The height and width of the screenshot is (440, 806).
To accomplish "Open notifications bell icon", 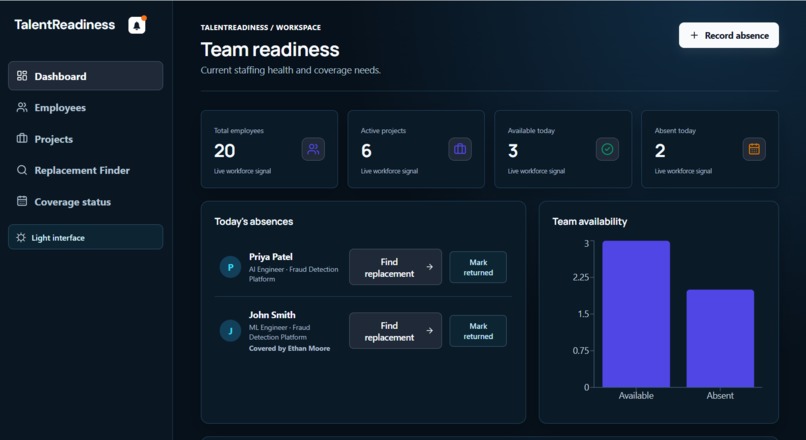I will pyautogui.click(x=137, y=25).
